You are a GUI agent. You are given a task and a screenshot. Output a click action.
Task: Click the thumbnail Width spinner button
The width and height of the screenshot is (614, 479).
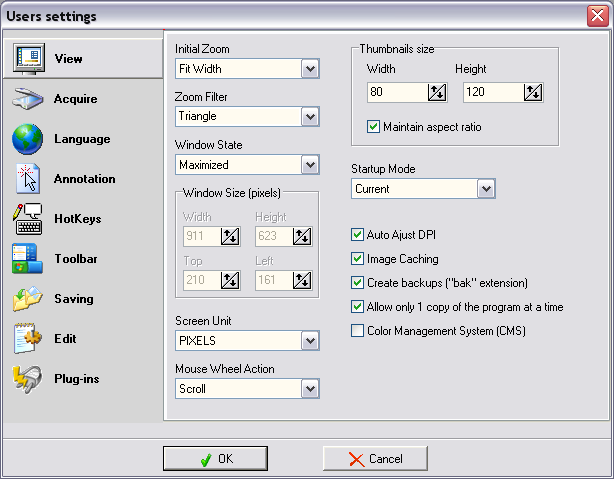pyautogui.click(x=437, y=92)
